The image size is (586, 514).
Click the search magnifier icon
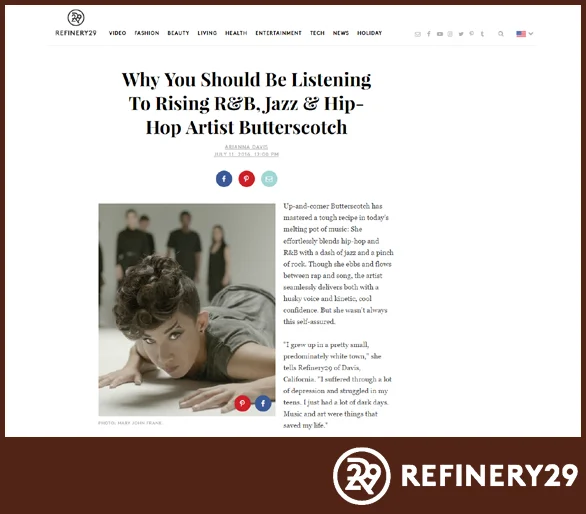tap(501, 34)
